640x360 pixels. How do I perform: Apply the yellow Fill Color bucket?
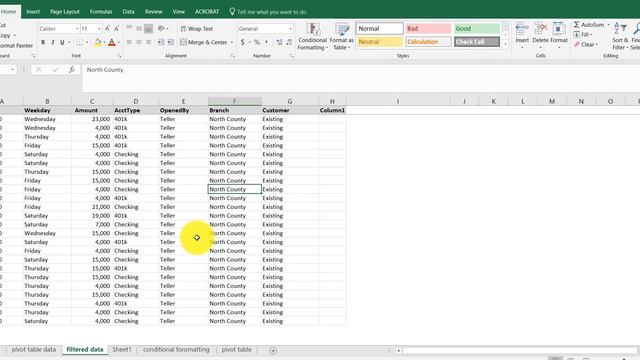pyautogui.click(x=98, y=42)
